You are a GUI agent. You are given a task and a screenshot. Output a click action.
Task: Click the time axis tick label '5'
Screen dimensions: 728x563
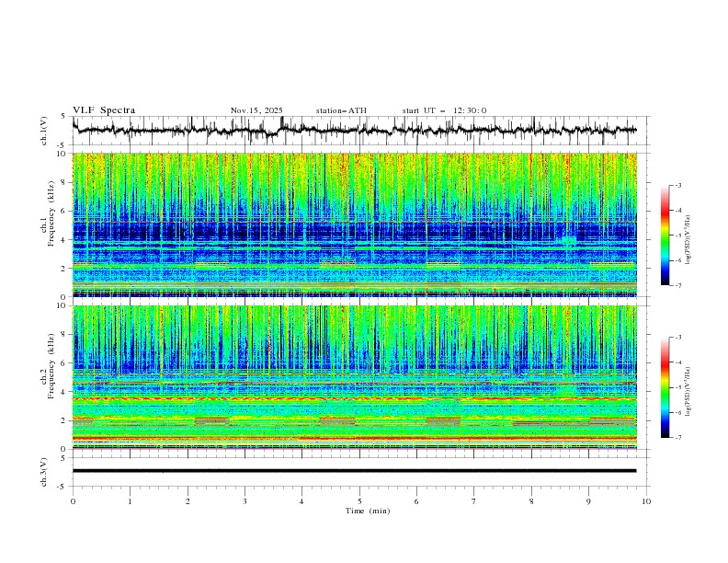359,501
